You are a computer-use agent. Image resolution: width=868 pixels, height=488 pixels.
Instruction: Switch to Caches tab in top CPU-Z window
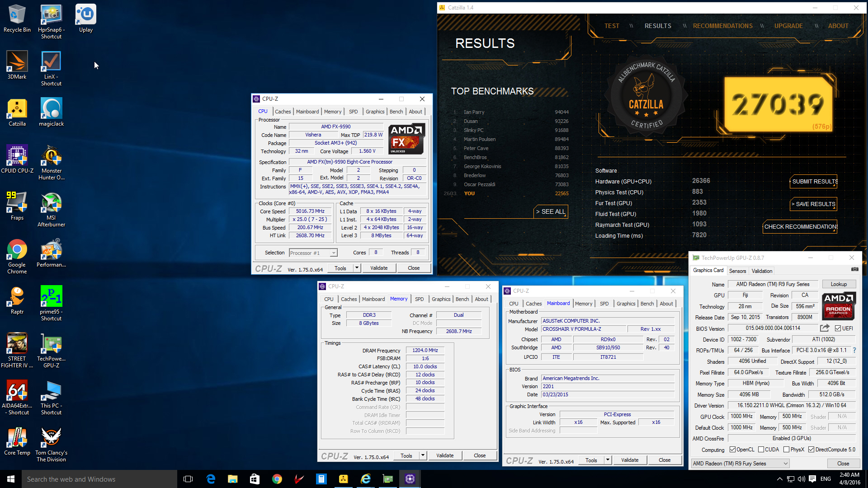[283, 112]
